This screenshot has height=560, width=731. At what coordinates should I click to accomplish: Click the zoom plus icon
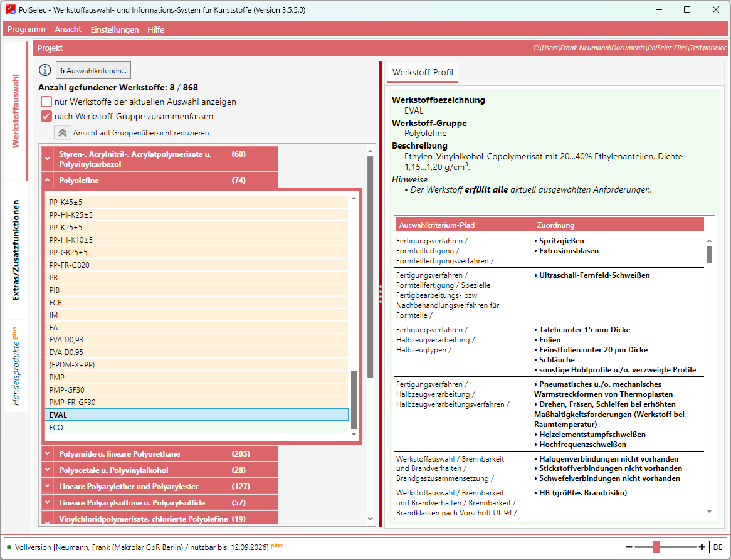pos(702,547)
